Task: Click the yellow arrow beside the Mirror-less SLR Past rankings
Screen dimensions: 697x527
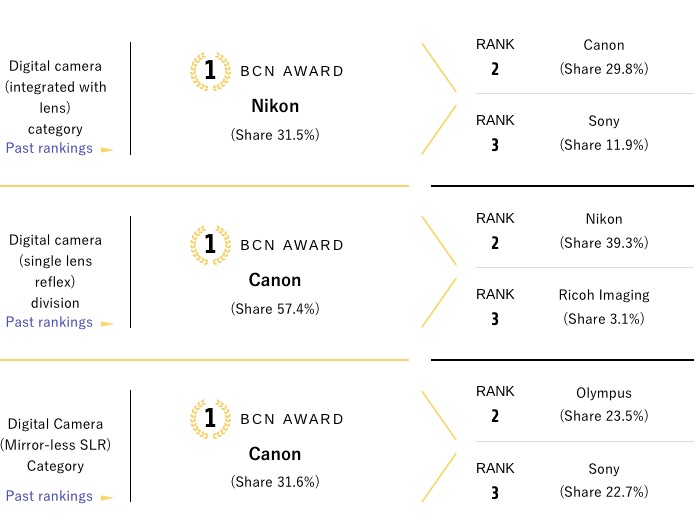Action: point(107,498)
